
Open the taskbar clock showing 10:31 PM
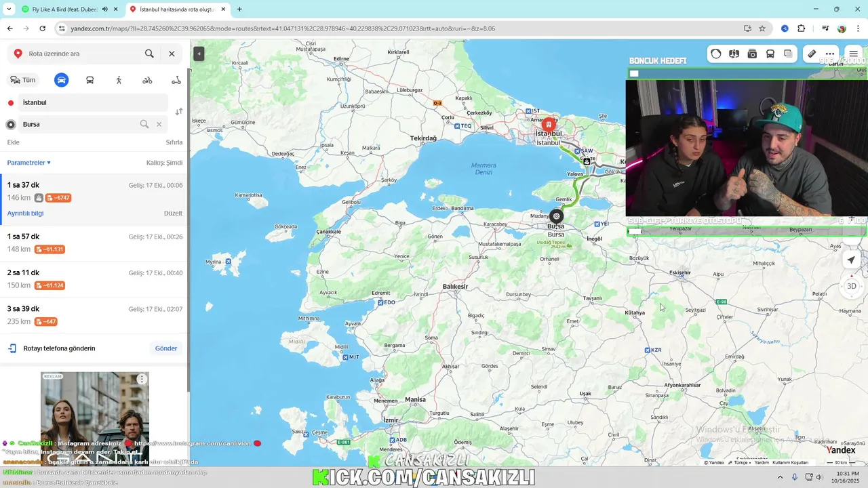(x=846, y=476)
